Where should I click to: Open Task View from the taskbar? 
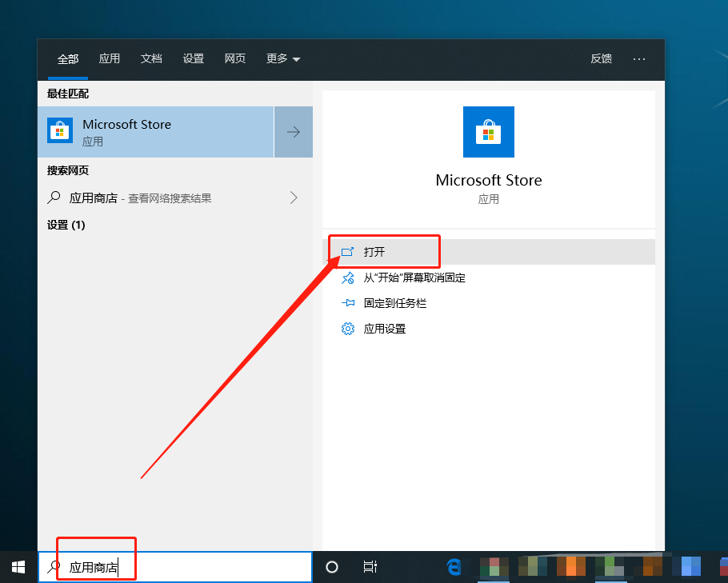click(370, 567)
